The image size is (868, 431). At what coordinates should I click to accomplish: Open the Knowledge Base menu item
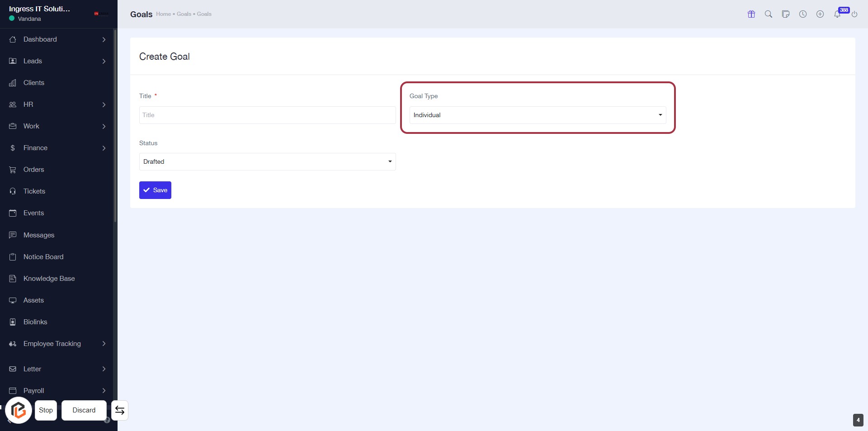tap(49, 279)
